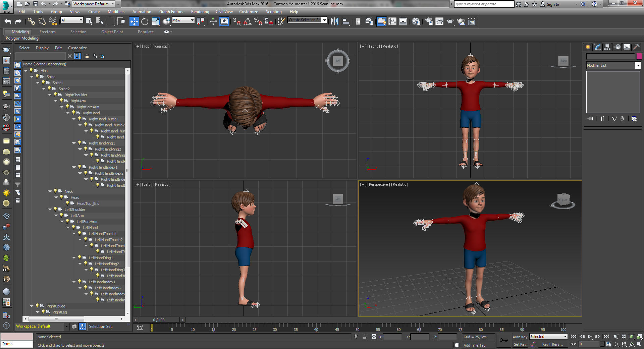This screenshot has width=644, height=349.
Task: Open Curve Editor from toolbar
Action: pos(392,22)
